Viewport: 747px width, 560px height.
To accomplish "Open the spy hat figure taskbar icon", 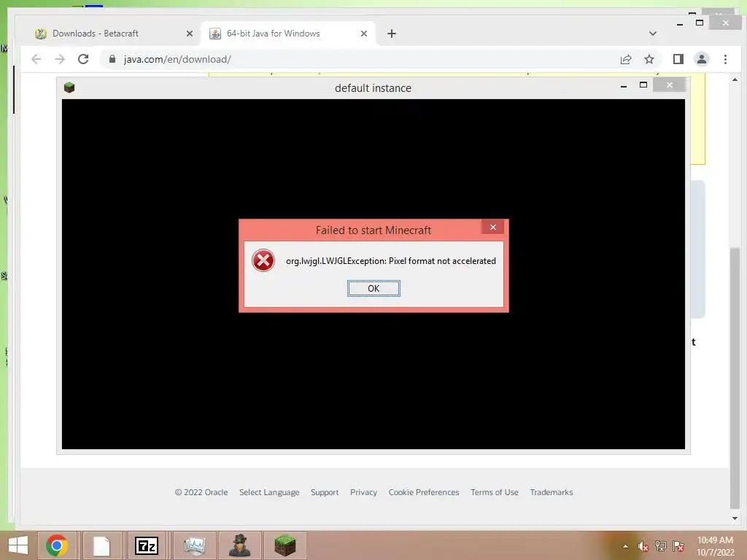I will 239,545.
